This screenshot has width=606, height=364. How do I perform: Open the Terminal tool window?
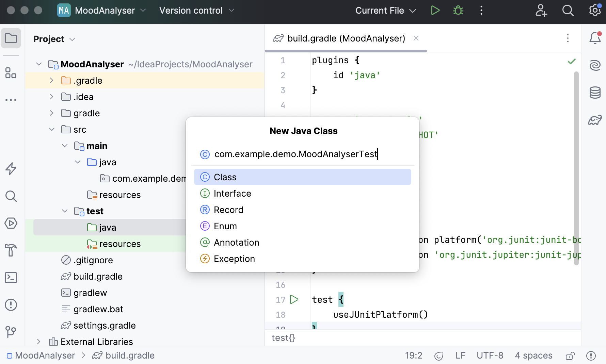(11, 278)
